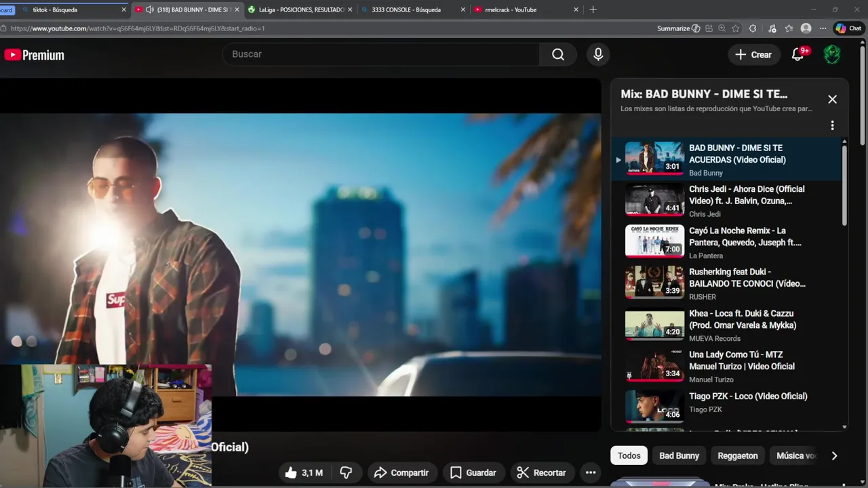Show more filter chips with right arrow
This screenshot has height=488, width=868.
(x=834, y=455)
